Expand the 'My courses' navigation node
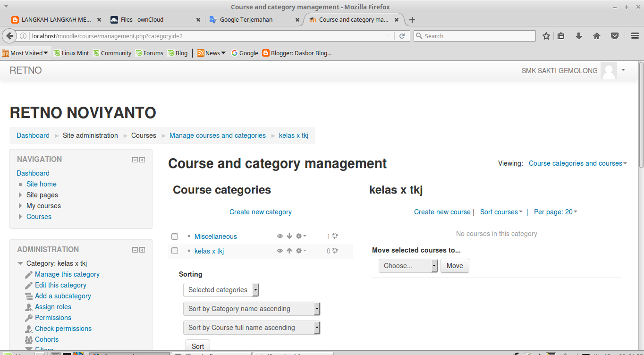Screen dimensions: 644x355 20,206
